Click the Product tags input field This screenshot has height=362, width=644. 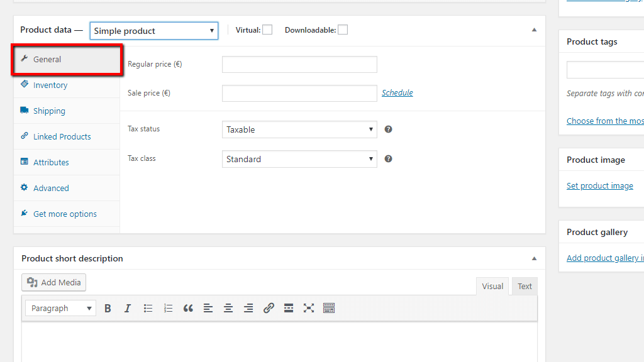(606, 70)
